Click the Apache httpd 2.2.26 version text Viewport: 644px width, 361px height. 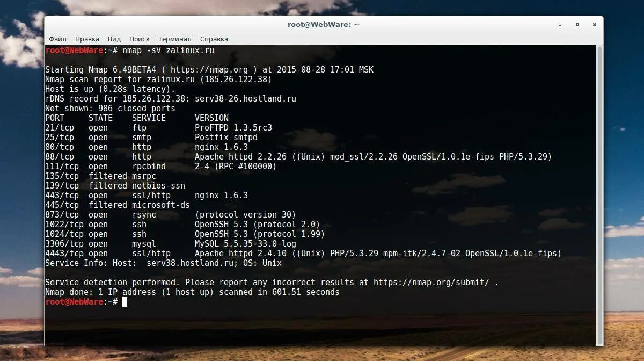click(240, 157)
